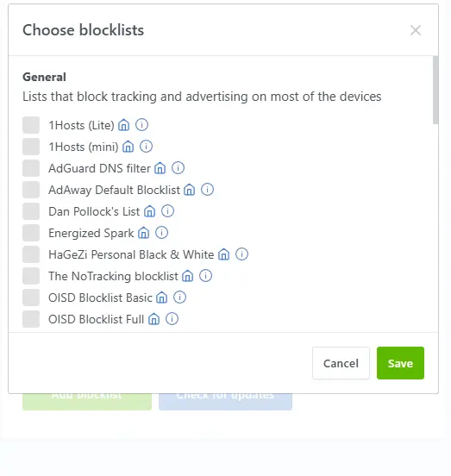Viewport: 451px width, 476px height.
Task: Click the blocklist dialog scrollbar thumb
Action: [x=435, y=90]
